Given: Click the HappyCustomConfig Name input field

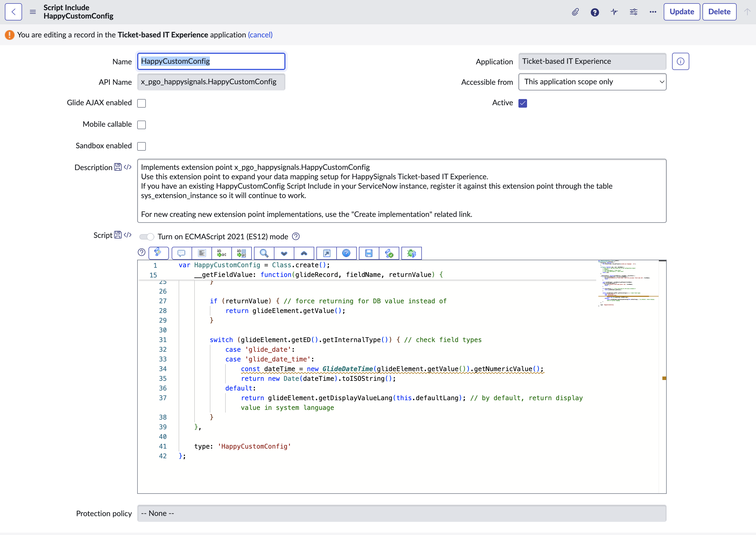Looking at the screenshot, I should (x=211, y=61).
